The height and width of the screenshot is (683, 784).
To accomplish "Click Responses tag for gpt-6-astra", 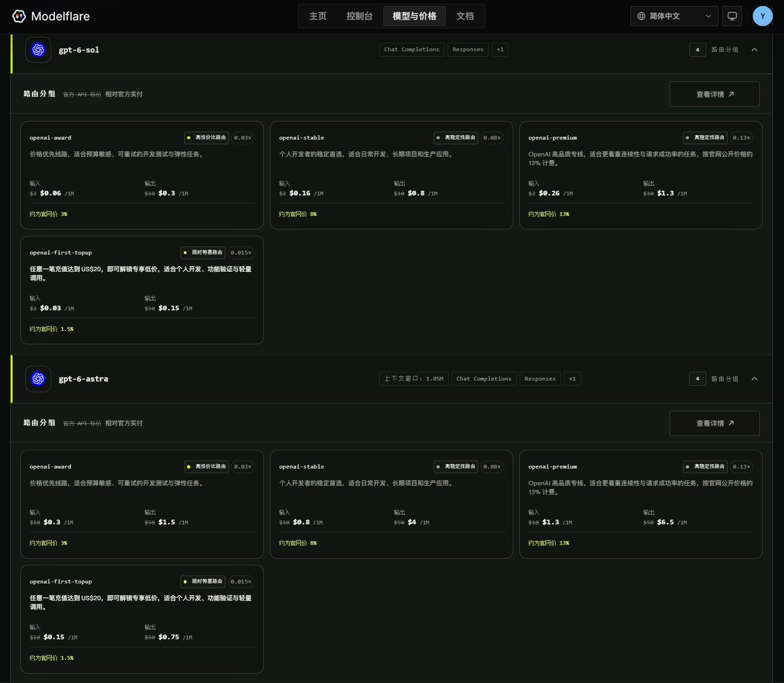I will coord(540,378).
